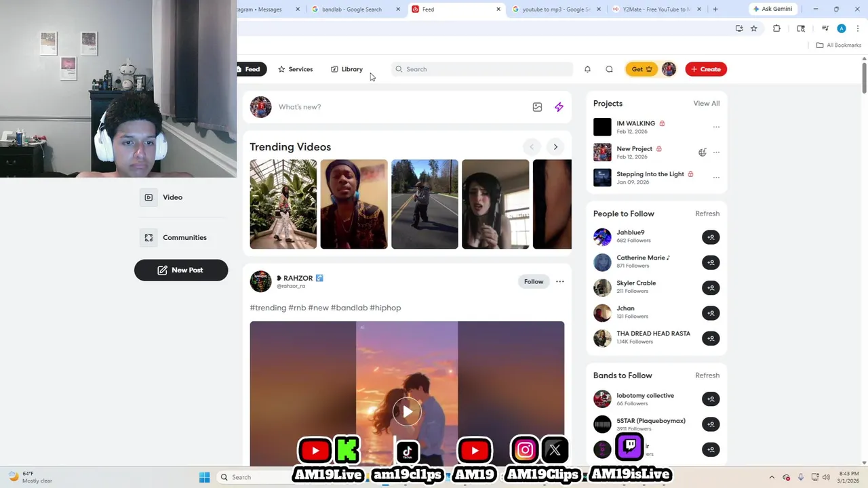Open the IM WALKING project

click(635, 124)
